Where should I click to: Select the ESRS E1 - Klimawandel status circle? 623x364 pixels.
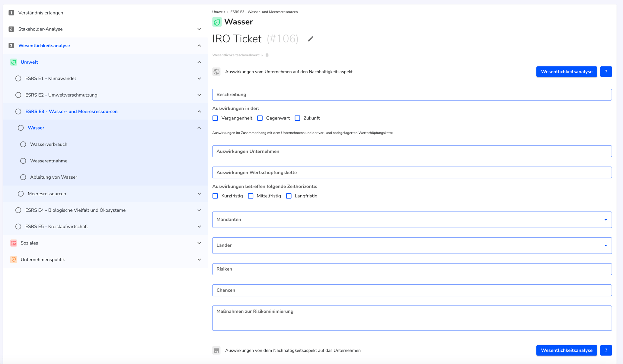(18, 78)
